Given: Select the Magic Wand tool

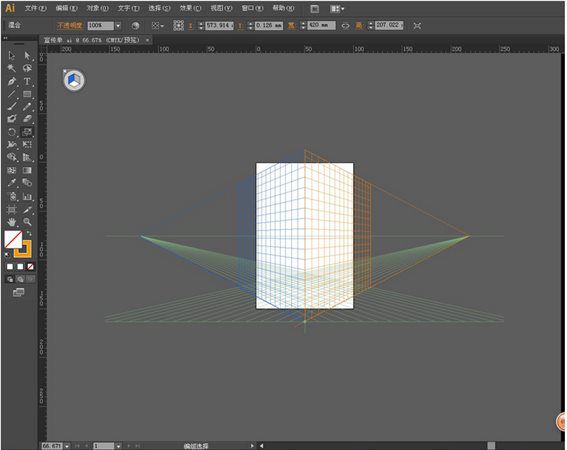Looking at the screenshot, I should [x=12, y=68].
